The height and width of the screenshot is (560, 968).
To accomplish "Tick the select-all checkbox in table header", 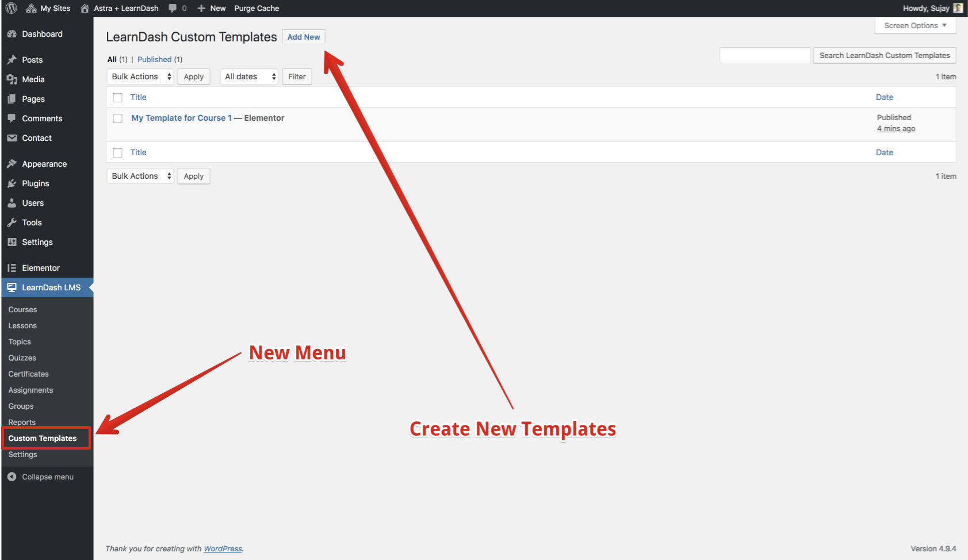I will point(118,98).
